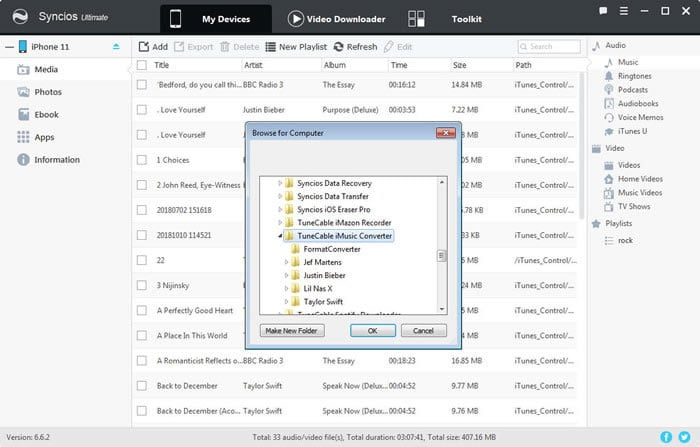Click the Search input field
The width and height of the screenshot is (700, 447).
(x=549, y=46)
